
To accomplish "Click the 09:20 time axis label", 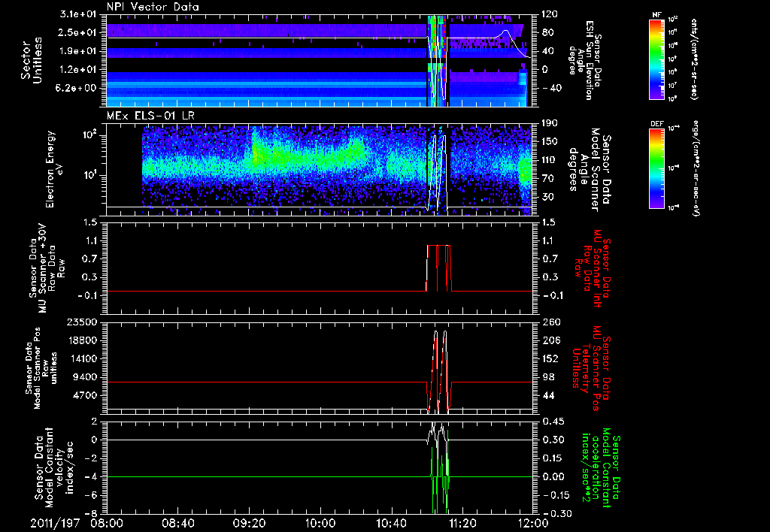I will point(250,523).
